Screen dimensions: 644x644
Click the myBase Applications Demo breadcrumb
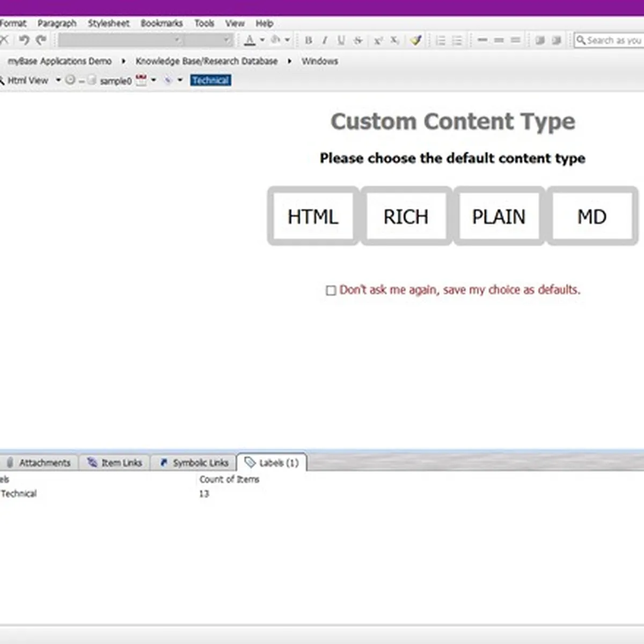(x=60, y=61)
